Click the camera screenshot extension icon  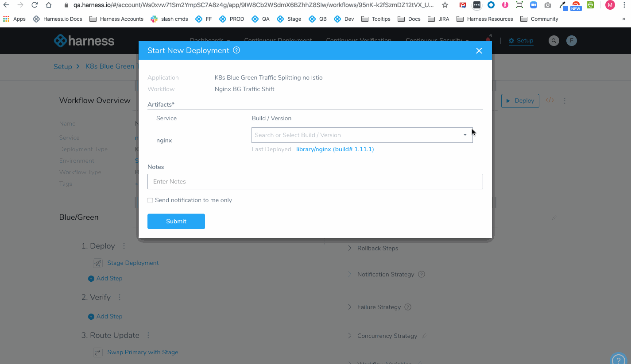coord(548,5)
